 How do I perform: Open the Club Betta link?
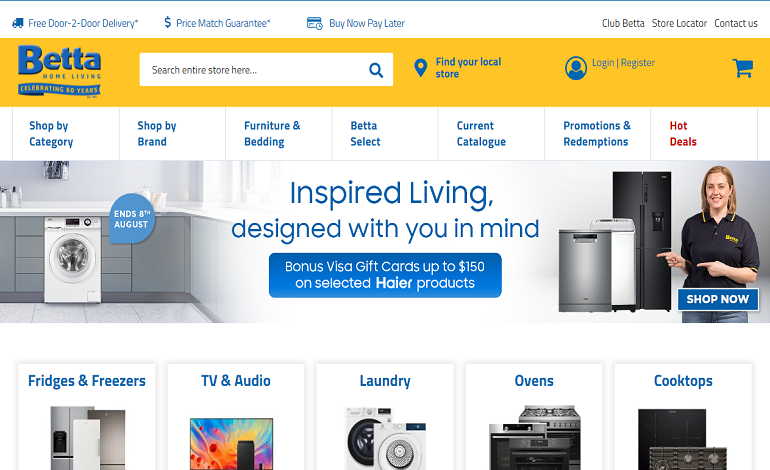(623, 23)
